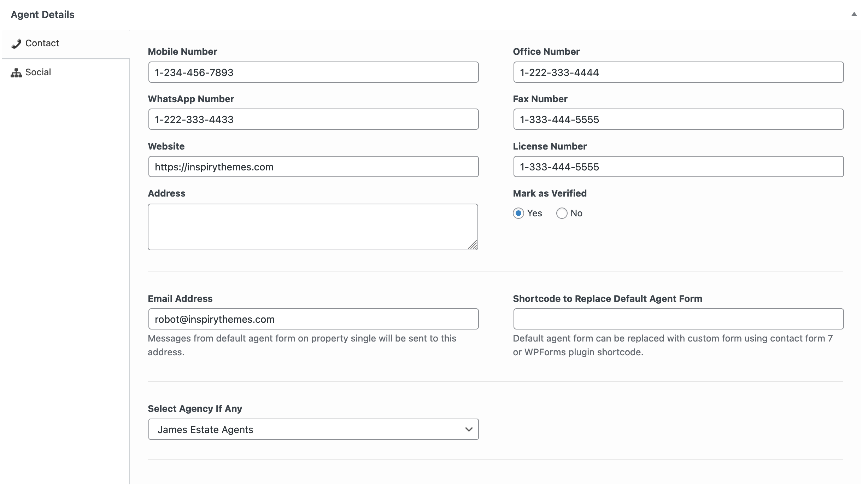Image resolution: width=868 pixels, height=490 pixels.
Task: Click the phone icon beside Contact
Action: [16, 43]
